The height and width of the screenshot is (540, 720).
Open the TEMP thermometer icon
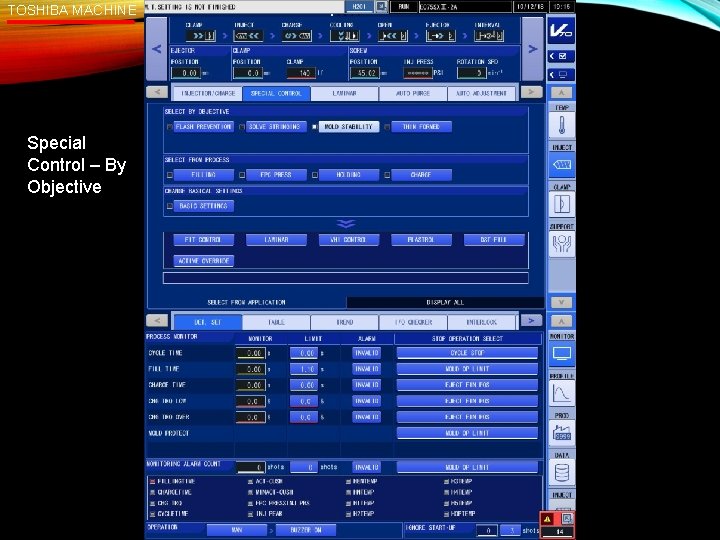click(561, 124)
